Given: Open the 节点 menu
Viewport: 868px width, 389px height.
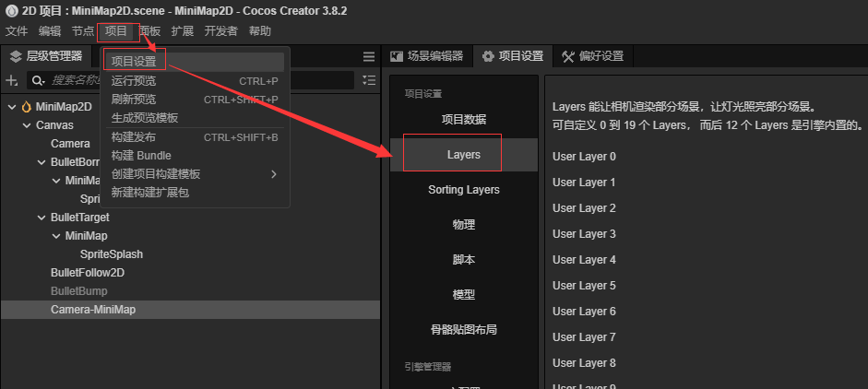Looking at the screenshot, I should click(83, 31).
